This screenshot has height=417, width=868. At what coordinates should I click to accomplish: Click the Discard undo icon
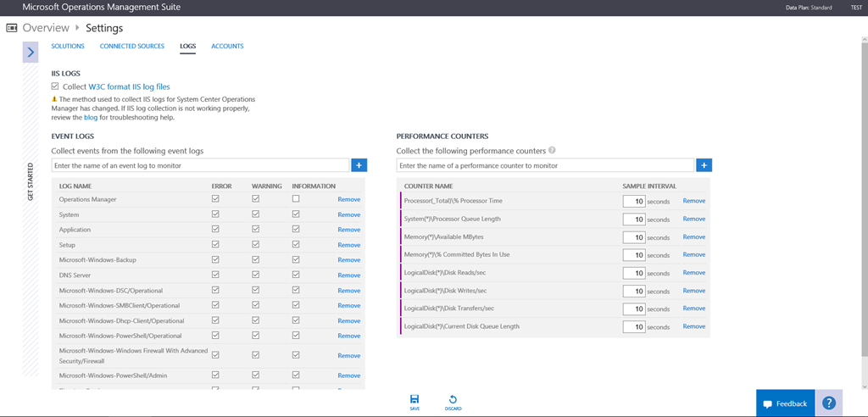click(453, 399)
